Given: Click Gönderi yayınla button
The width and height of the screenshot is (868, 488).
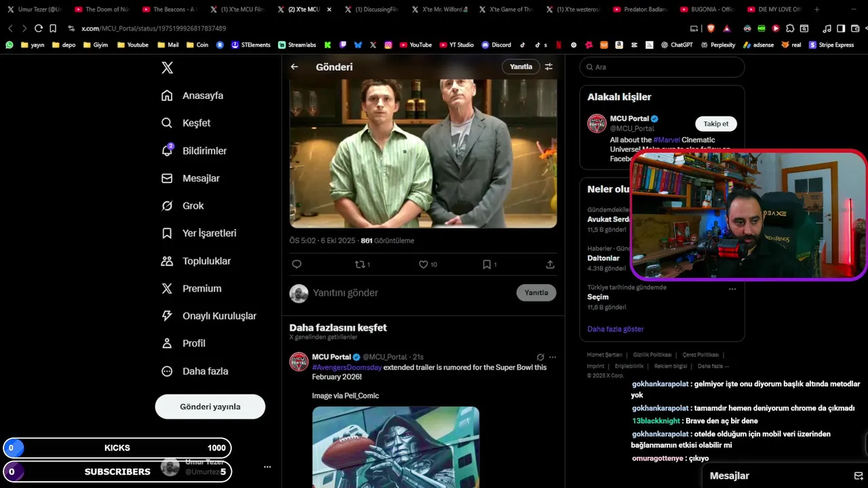Looking at the screenshot, I should pos(210,407).
